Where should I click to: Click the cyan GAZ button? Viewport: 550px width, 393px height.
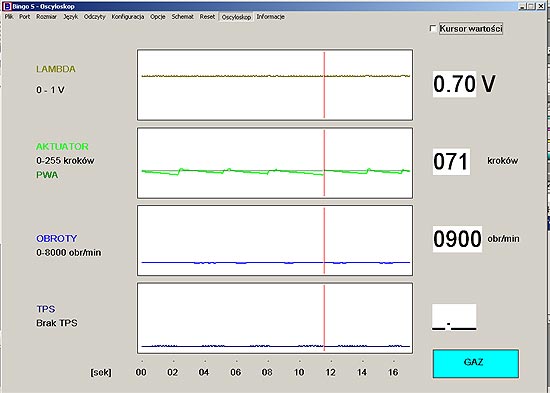pos(476,363)
